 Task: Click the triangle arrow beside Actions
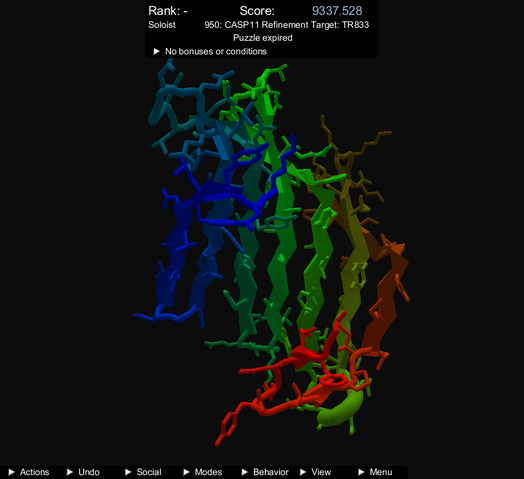(x=11, y=472)
